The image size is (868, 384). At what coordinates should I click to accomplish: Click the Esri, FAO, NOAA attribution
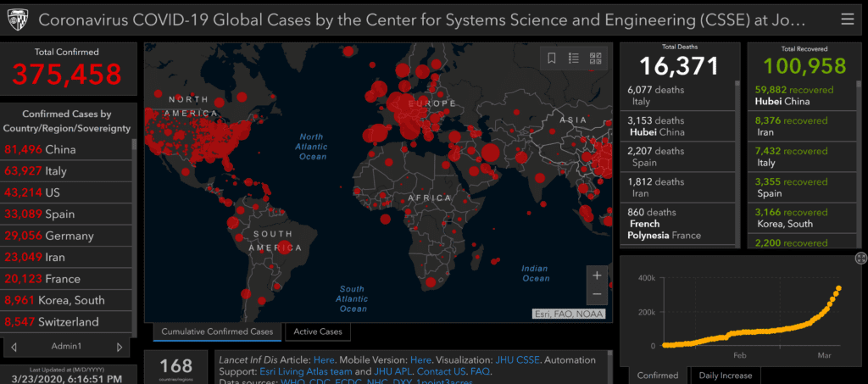coord(569,314)
